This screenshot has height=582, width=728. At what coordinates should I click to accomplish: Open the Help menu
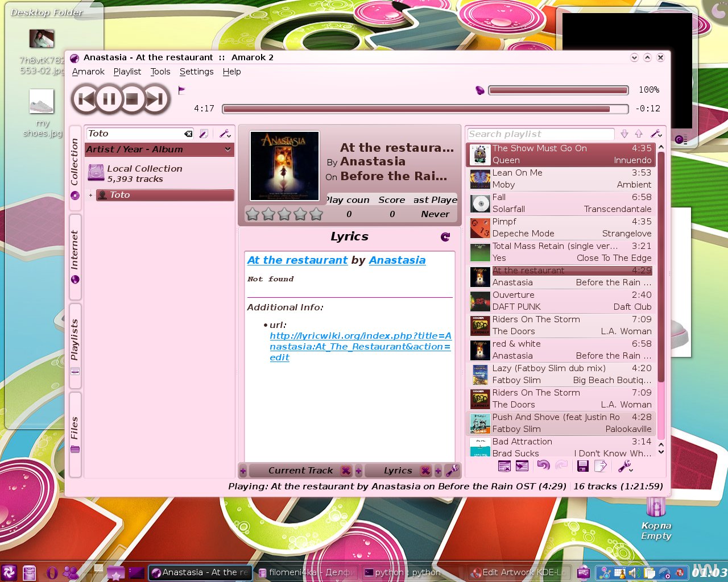231,72
